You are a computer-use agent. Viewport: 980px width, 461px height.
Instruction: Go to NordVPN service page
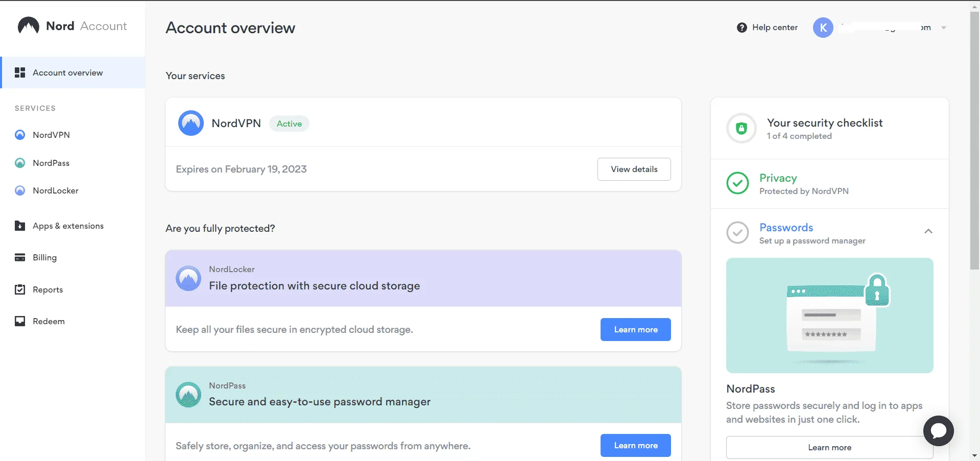click(51, 135)
